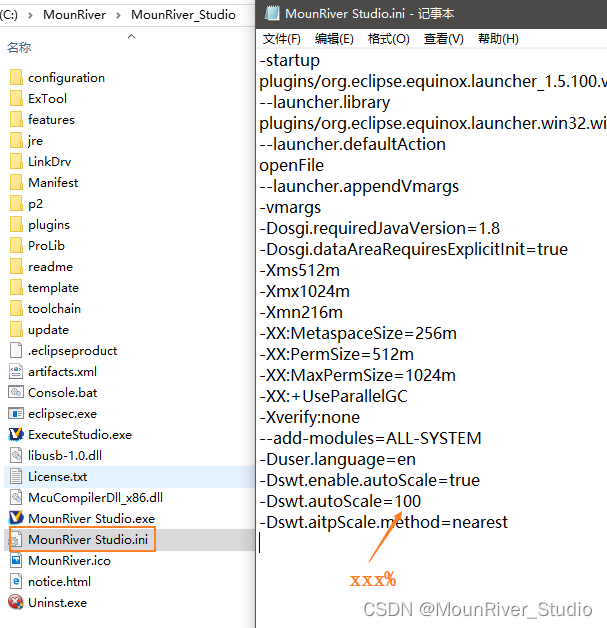
Task: Click the -Xmx1024m line in Notepad
Action: coord(304,291)
